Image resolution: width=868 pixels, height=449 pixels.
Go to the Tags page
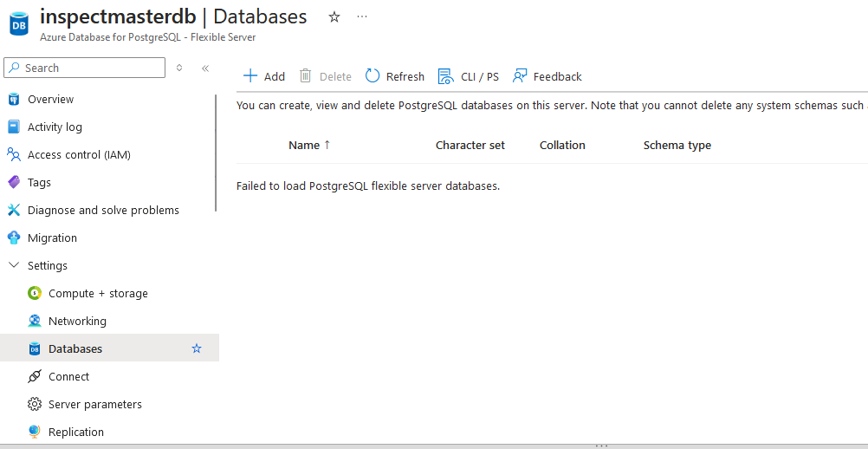39,182
